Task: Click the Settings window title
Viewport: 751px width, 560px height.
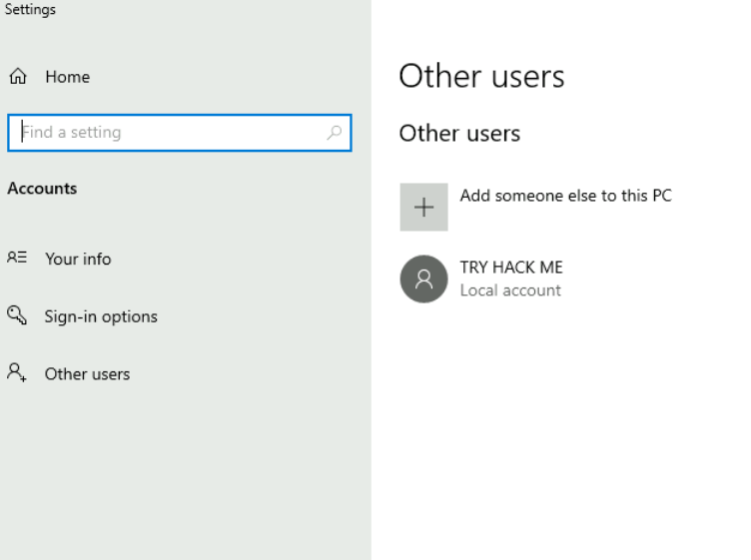Action: tap(31, 10)
